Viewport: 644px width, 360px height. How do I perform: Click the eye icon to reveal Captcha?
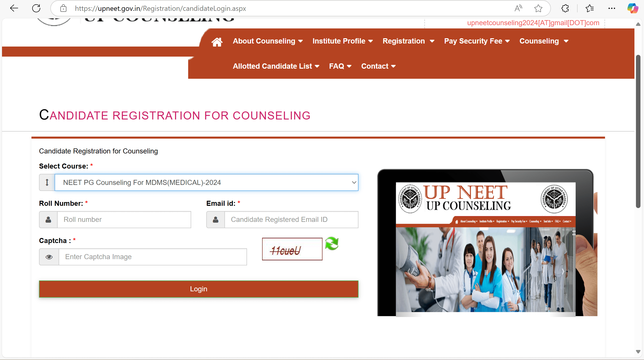point(49,257)
